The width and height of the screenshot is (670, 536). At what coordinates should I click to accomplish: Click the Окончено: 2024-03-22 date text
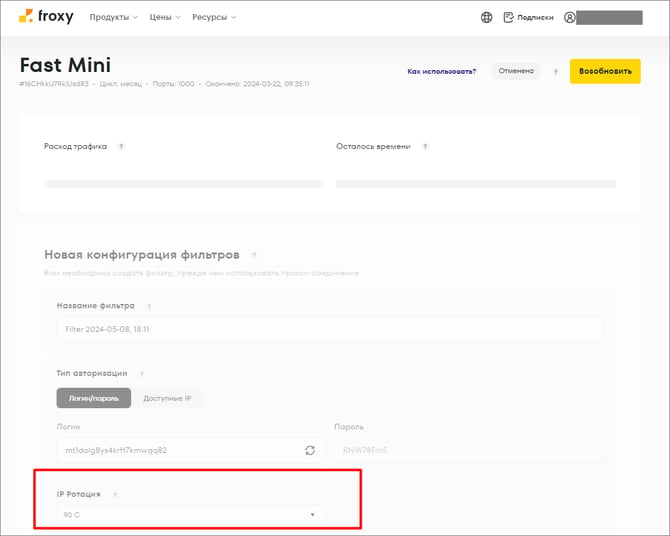[257, 84]
